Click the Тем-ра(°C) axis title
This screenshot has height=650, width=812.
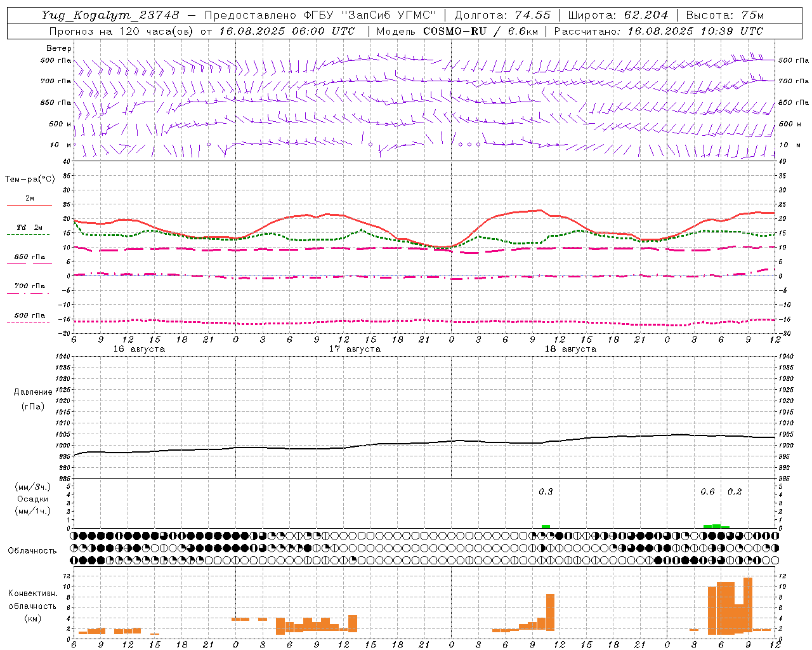tap(30, 180)
